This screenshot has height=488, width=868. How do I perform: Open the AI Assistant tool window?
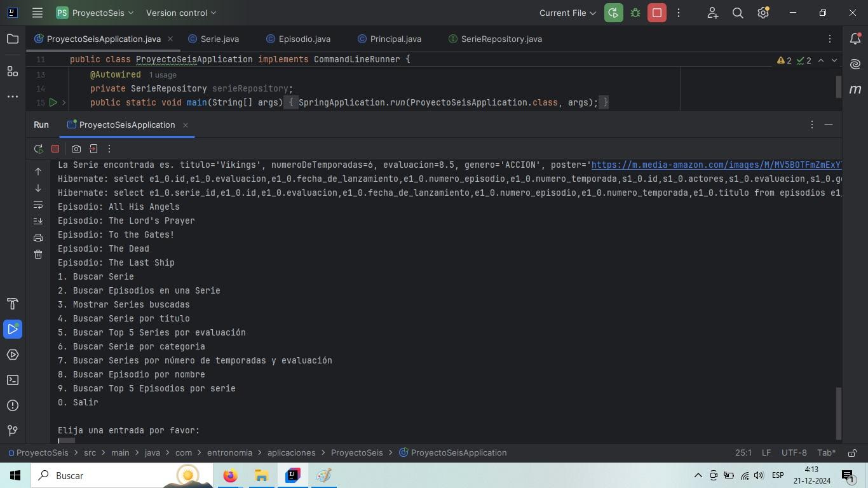coord(855,64)
